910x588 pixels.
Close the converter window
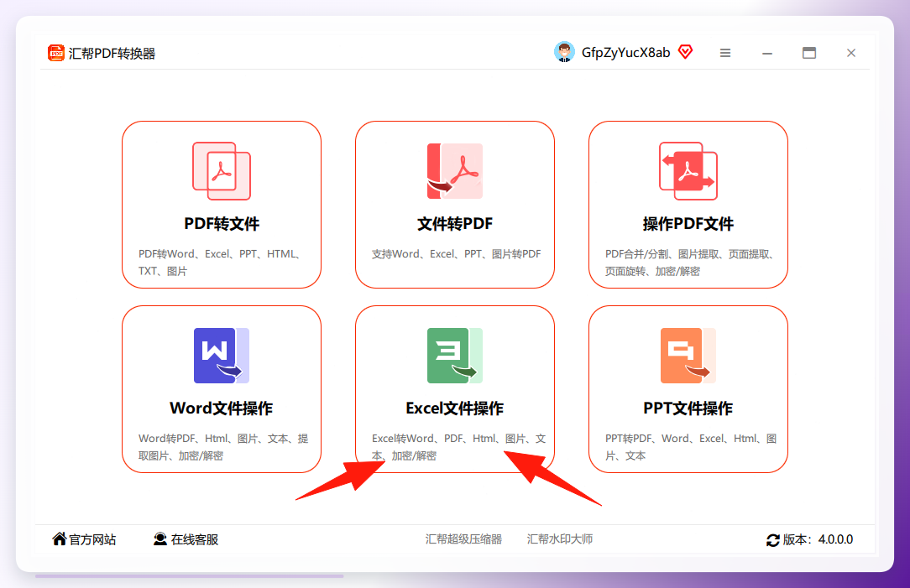pos(850,53)
